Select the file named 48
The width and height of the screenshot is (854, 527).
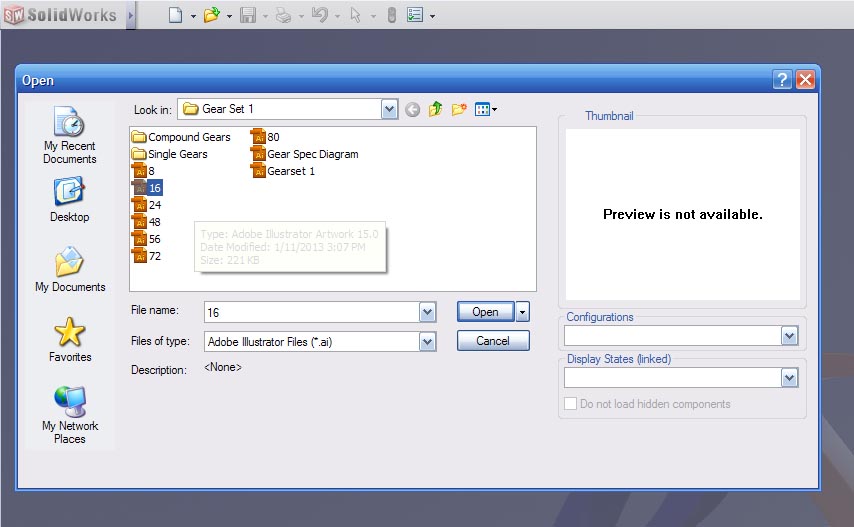(x=147, y=222)
